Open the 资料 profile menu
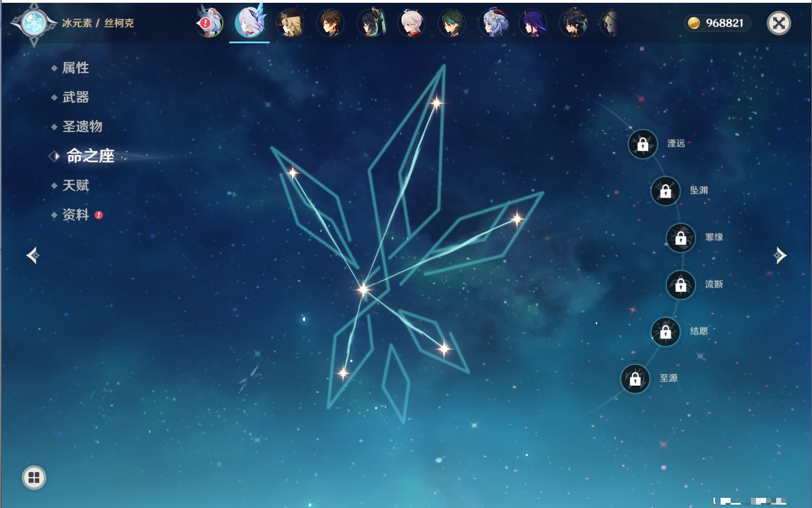 (77, 214)
